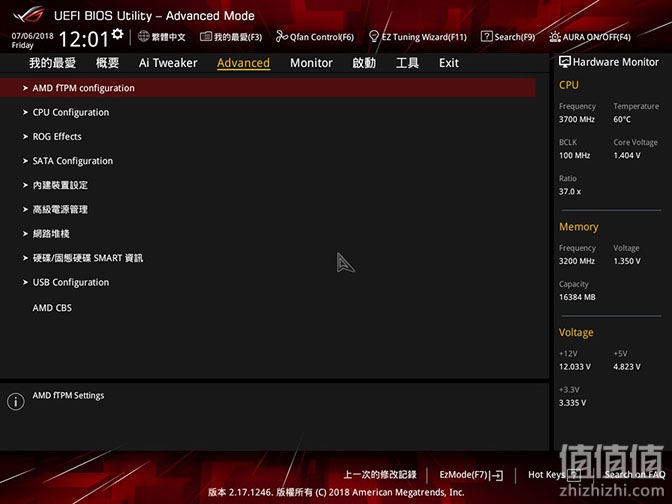
Task: Expand arrow beside 內建裝置設定
Action: [x=25, y=185]
